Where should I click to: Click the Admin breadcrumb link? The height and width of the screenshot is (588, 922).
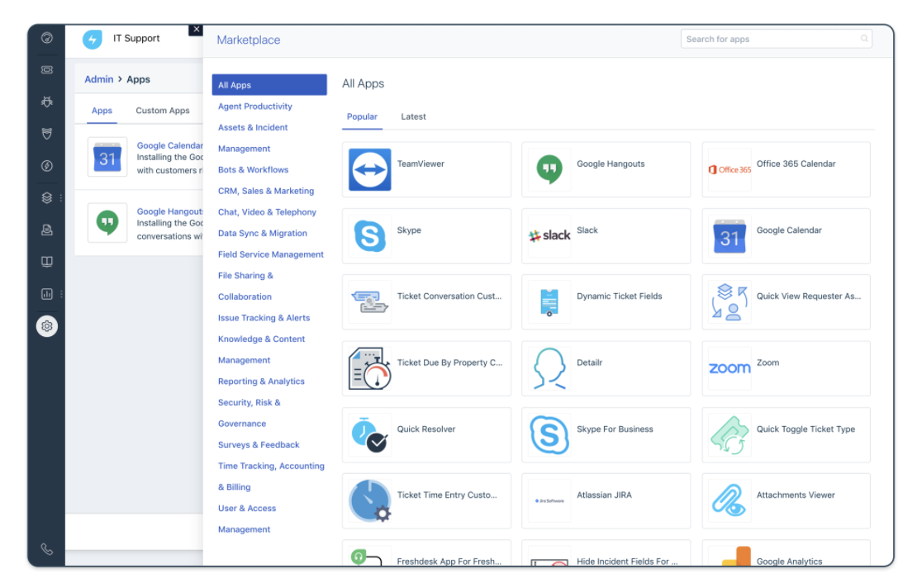tap(98, 78)
